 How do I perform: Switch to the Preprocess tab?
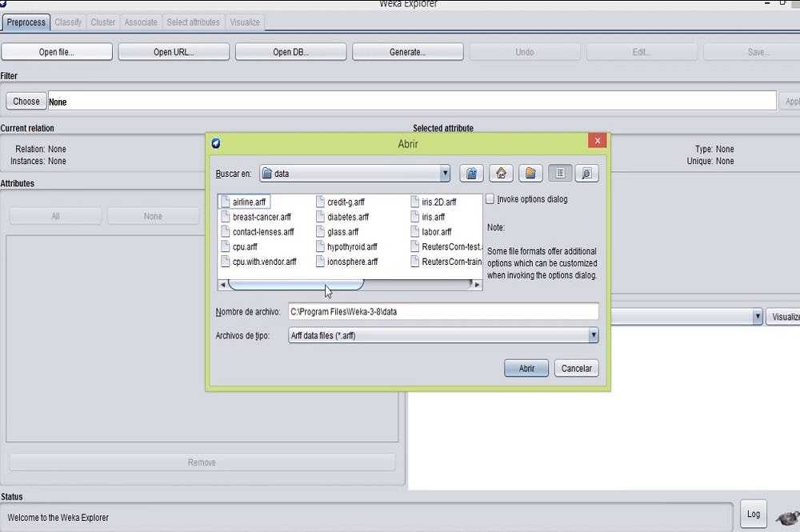[26, 22]
